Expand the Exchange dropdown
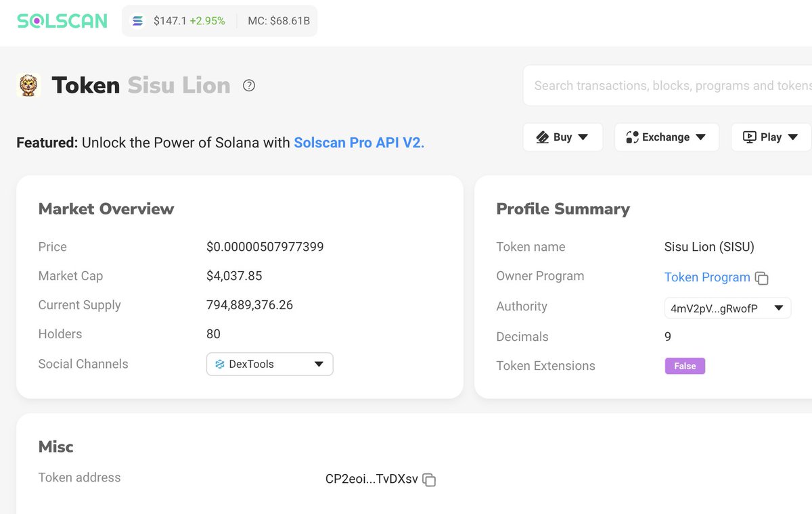812x514 pixels. (x=700, y=137)
